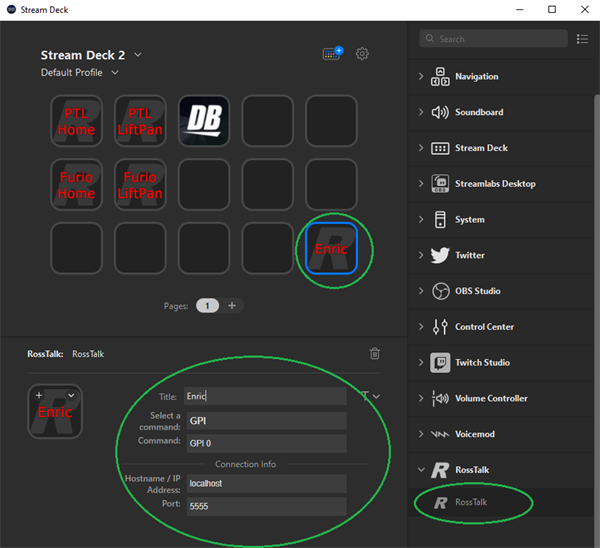Expand the Soundboard category

[421, 112]
